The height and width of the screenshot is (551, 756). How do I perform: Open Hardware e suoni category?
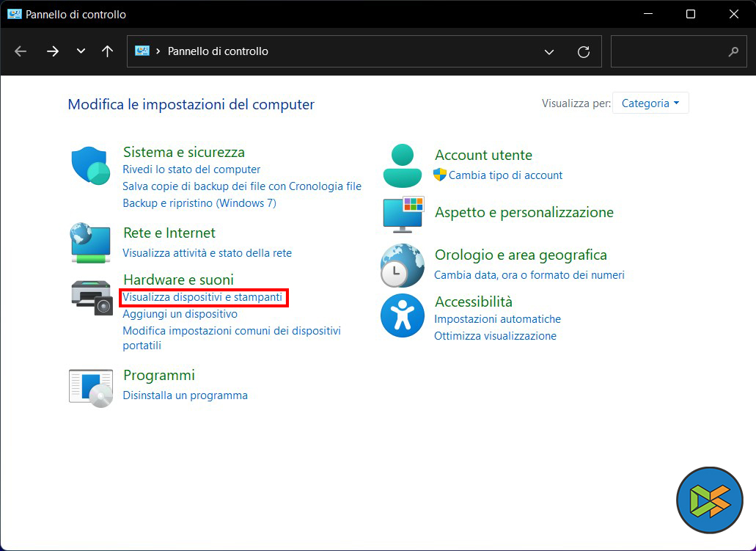tap(178, 280)
